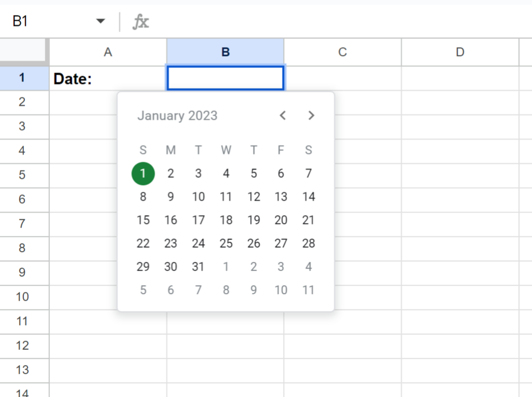Select January 20 from the date picker
Viewport: 532px width, 397px height.
(x=281, y=220)
